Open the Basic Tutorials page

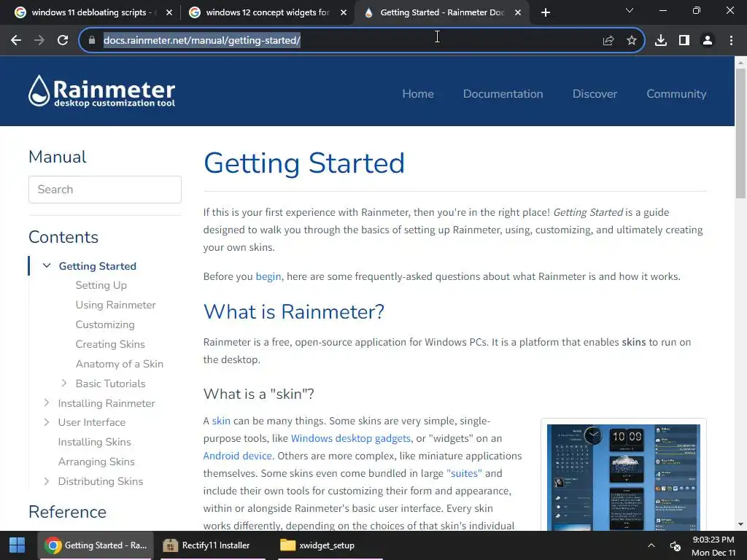point(110,384)
